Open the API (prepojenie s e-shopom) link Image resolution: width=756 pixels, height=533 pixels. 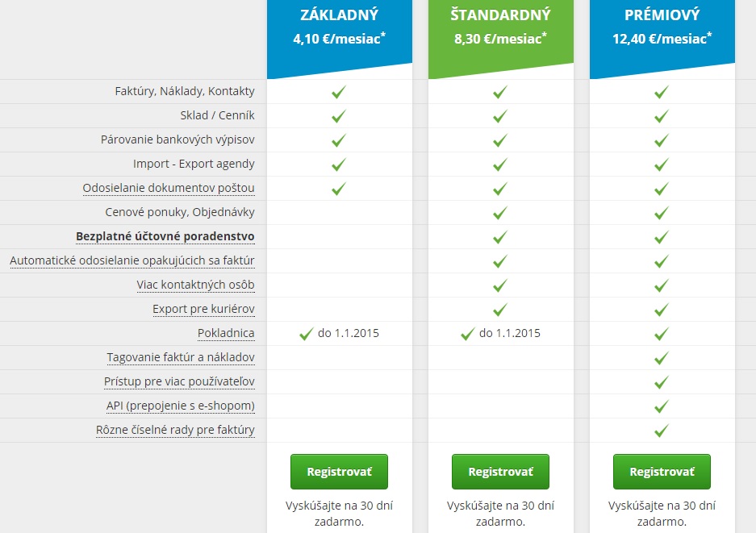click(x=180, y=406)
